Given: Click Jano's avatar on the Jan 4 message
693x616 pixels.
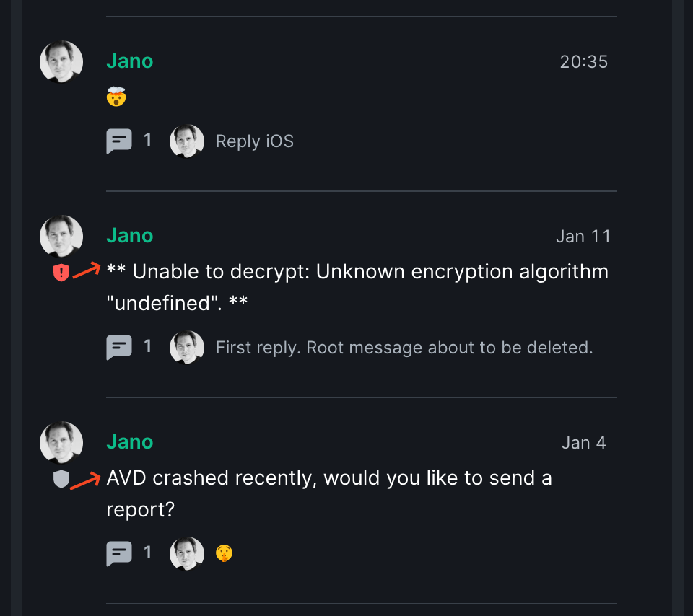Looking at the screenshot, I should (x=61, y=442).
